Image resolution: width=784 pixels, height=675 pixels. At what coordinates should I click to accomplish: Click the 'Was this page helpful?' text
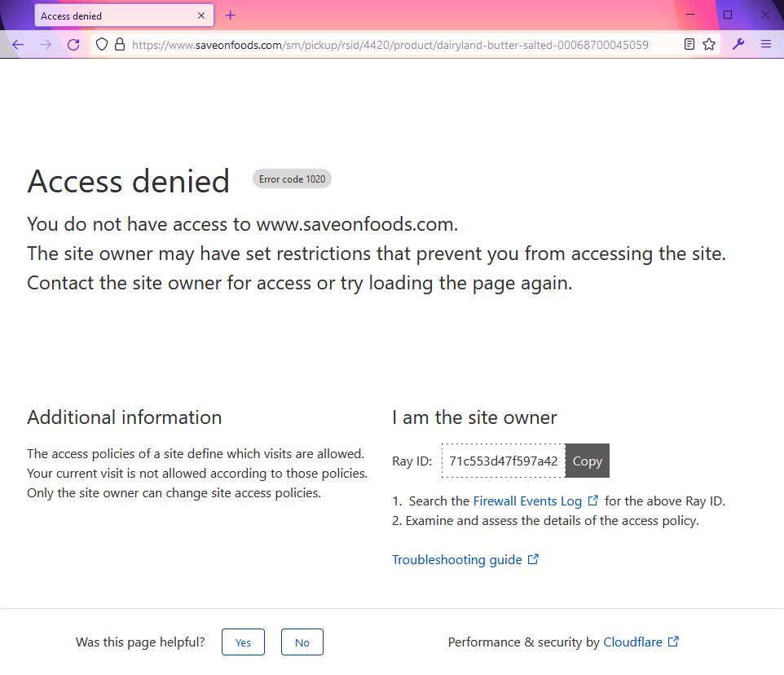pyautogui.click(x=140, y=642)
